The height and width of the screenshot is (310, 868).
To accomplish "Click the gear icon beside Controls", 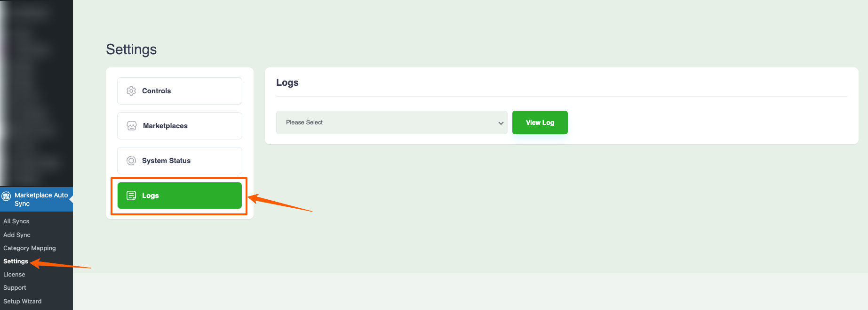I will click(x=131, y=91).
